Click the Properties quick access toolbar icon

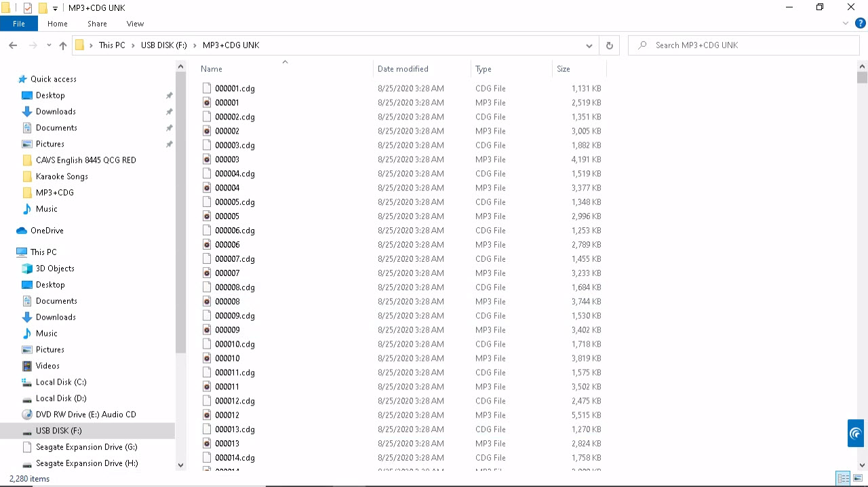click(x=28, y=7)
